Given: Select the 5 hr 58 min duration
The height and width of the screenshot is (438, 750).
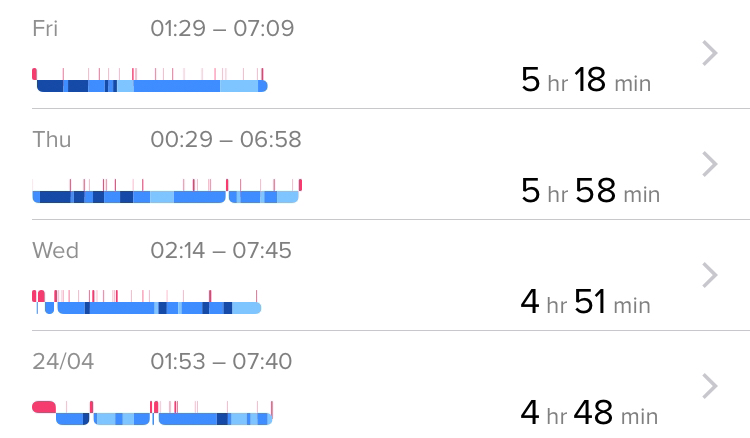Looking at the screenshot, I should coord(590,191).
